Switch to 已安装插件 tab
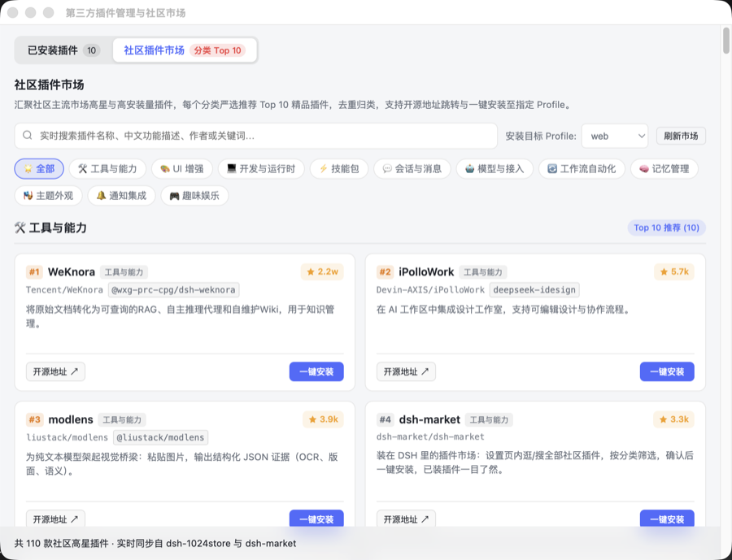Viewport: 732px width, 560px height. pos(64,50)
